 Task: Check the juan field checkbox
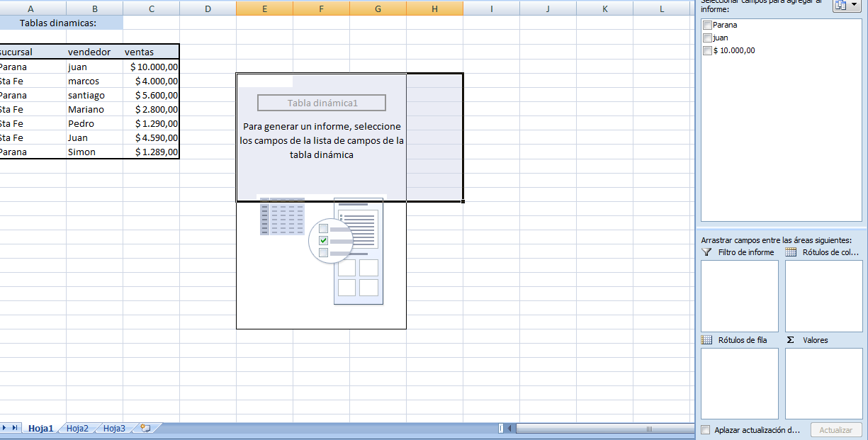point(707,38)
